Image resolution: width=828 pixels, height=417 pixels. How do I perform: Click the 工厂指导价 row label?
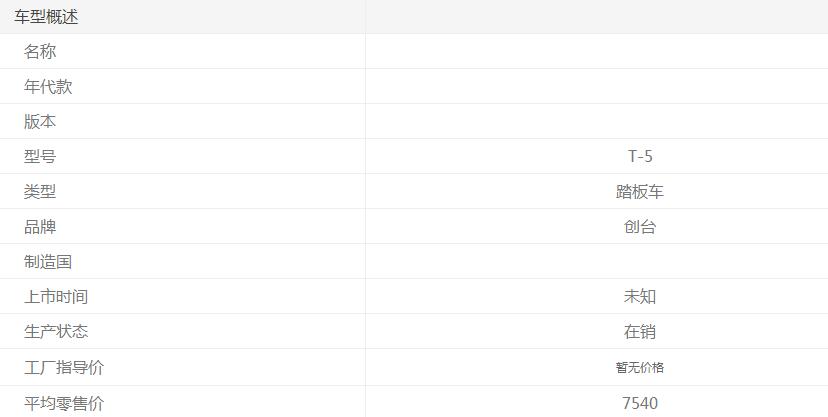coord(64,368)
